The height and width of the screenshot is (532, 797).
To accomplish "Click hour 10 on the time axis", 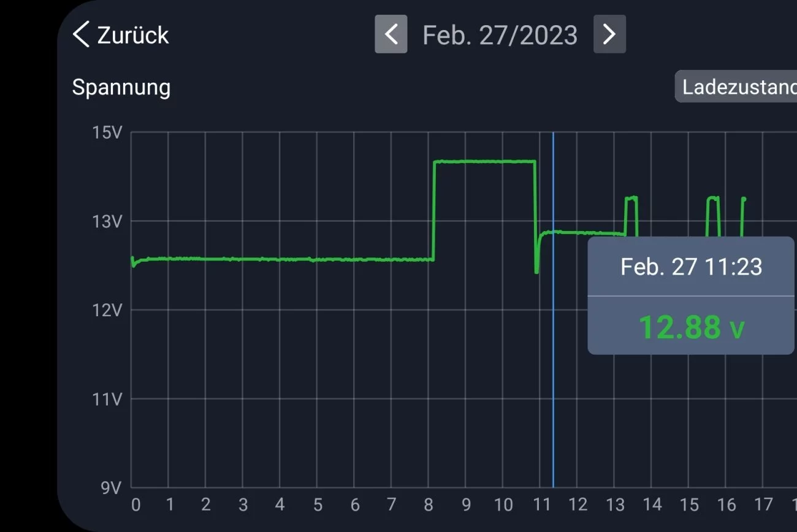I will click(x=503, y=505).
